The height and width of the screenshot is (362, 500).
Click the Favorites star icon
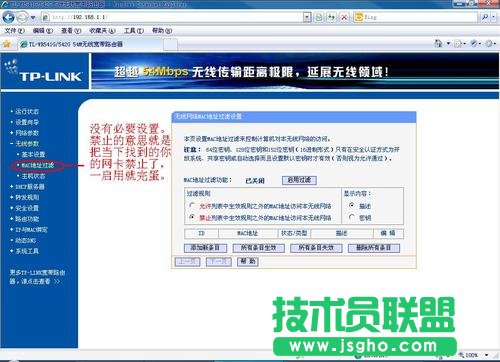7,44
